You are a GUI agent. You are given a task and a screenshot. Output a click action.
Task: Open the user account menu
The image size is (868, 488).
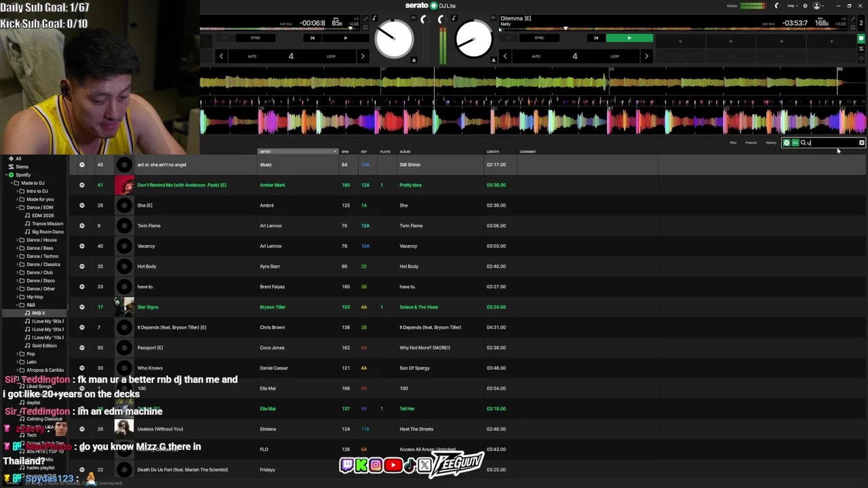pos(818,5)
